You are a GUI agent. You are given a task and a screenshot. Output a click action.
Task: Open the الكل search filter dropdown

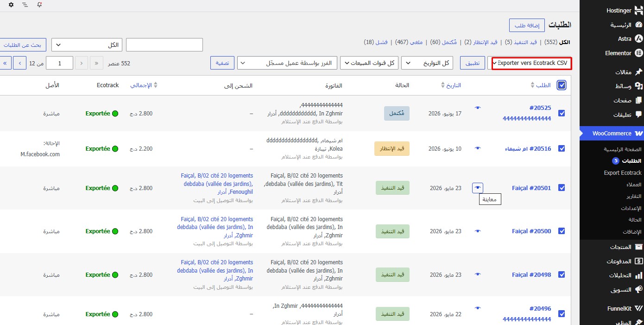tap(87, 45)
